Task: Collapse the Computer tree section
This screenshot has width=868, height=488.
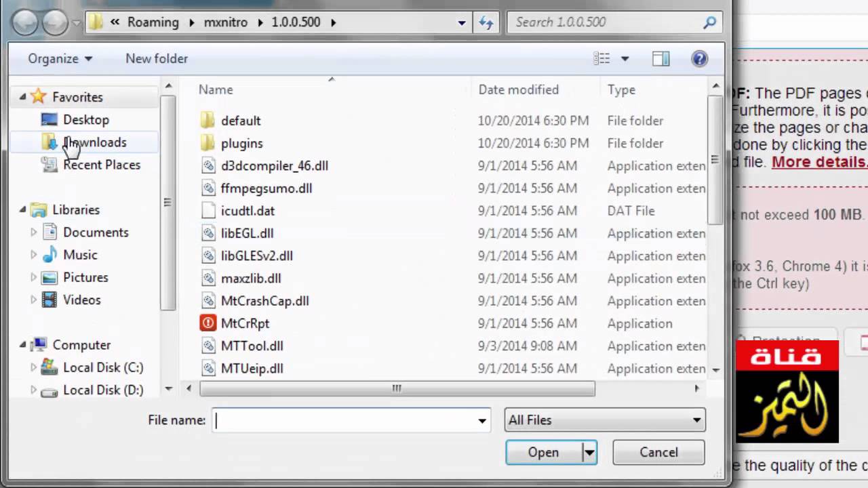Action: (x=23, y=344)
